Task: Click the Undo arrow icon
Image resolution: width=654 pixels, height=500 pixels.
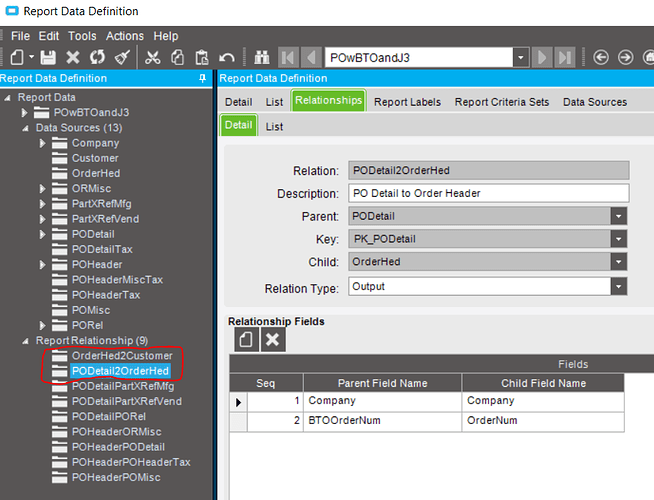Action: 226,58
